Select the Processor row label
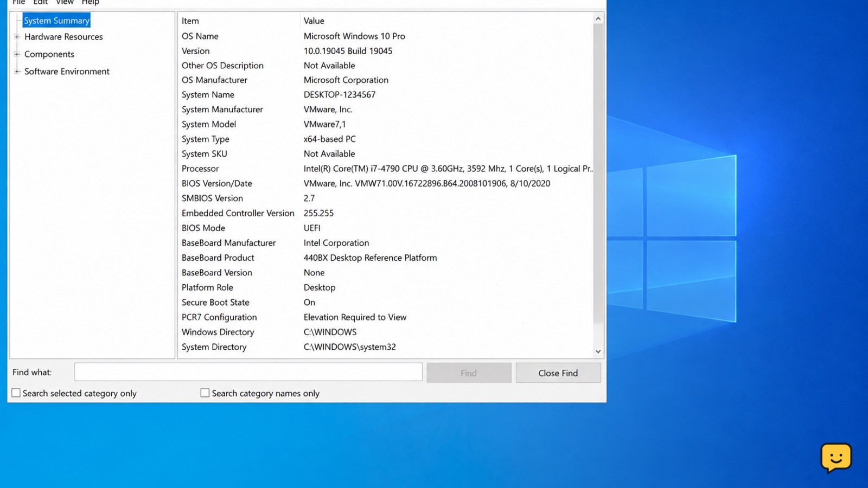868x488 pixels. click(200, 169)
